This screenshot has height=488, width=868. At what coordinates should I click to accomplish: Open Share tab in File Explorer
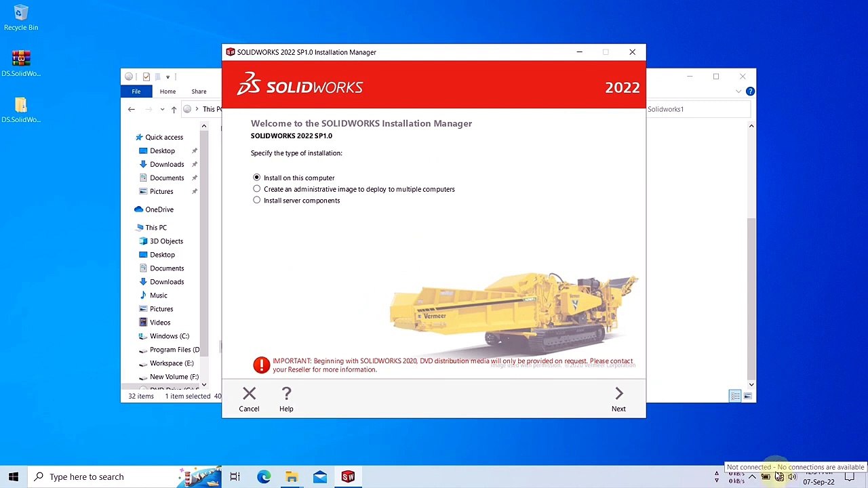199,91
